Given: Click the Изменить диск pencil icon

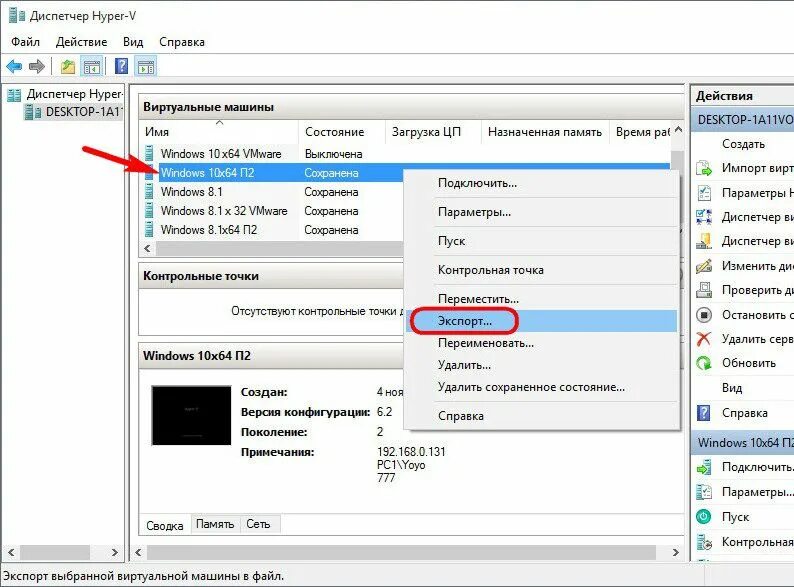Looking at the screenshot, I should coord(704,265).
